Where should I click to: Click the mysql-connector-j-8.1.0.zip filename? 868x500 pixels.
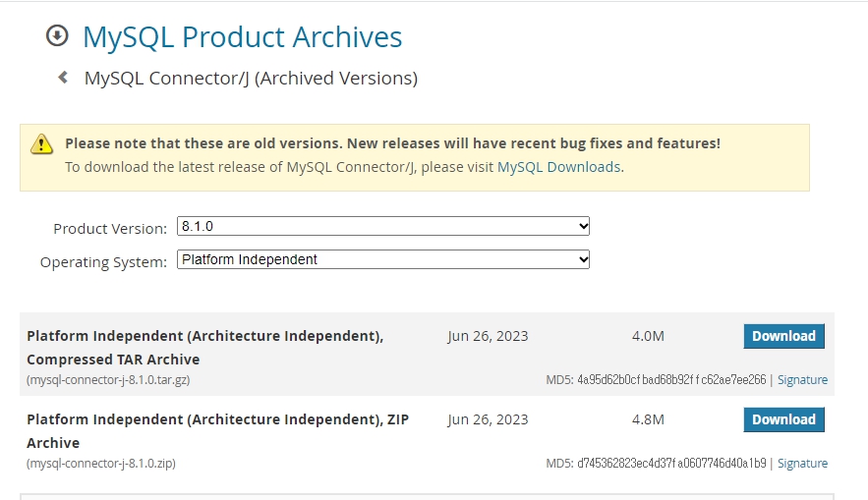pos(101,464)
